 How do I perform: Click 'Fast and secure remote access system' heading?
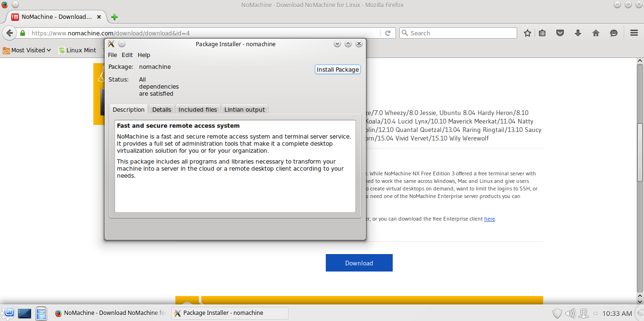[178, 126]
